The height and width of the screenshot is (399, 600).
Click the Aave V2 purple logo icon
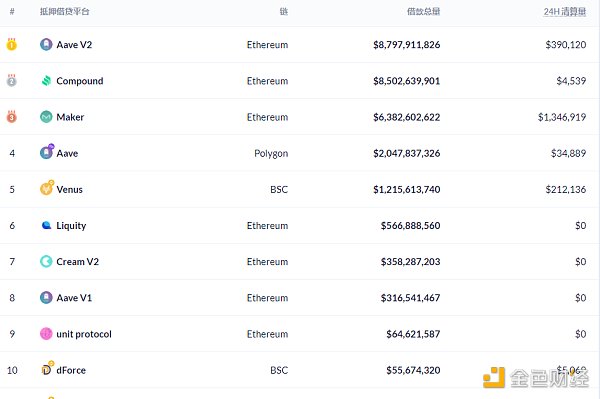[x=46, y=44]
